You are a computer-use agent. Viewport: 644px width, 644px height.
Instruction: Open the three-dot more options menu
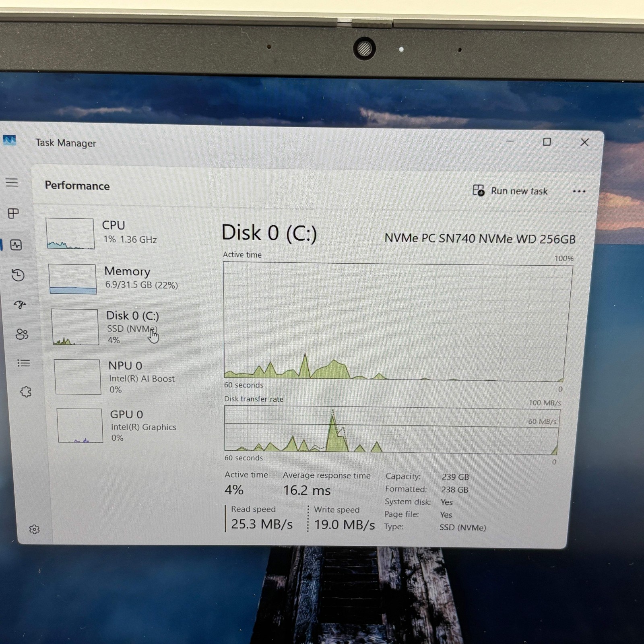[579, 192]
